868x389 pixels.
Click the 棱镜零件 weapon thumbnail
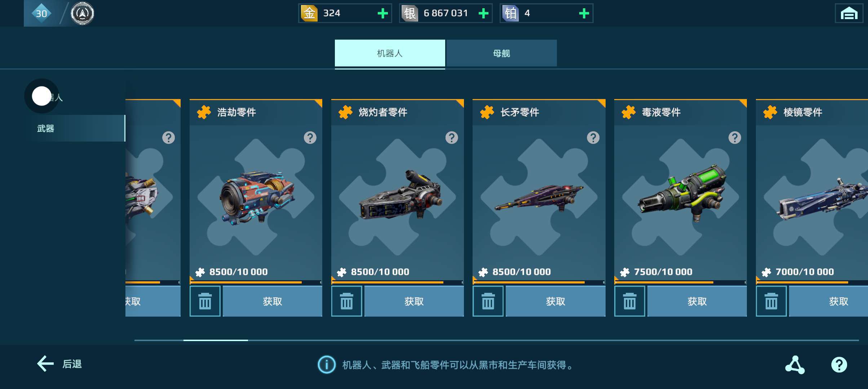coord(823,198)
